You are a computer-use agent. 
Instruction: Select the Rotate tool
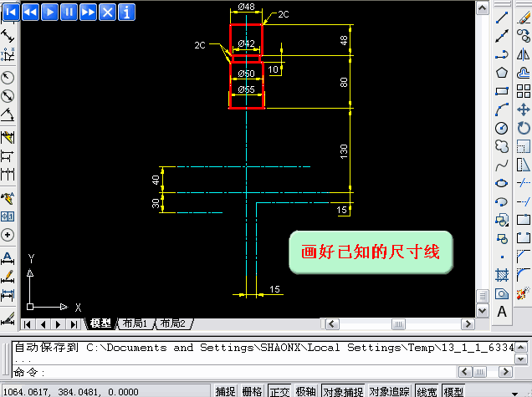[x=524, y=128]
